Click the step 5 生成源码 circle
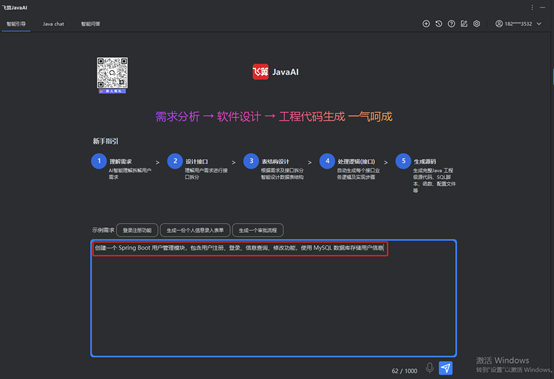Viewport: 554px width, 379px height. [403, 161]
